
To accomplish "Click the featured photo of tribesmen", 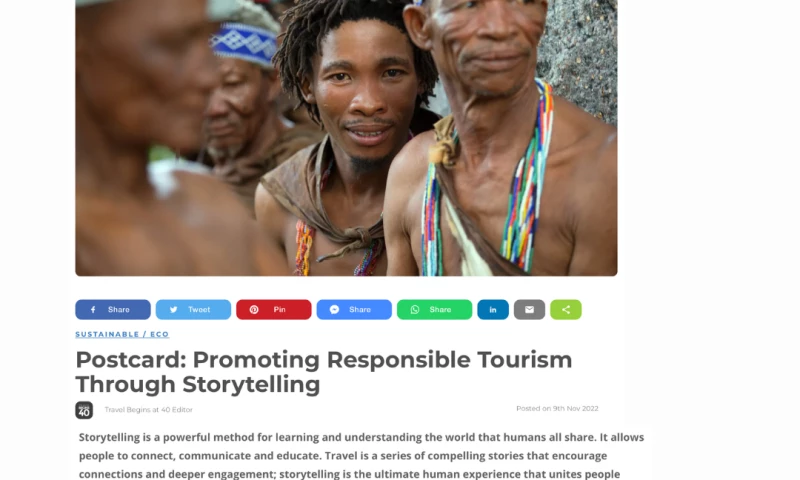I will pos(346,138).
